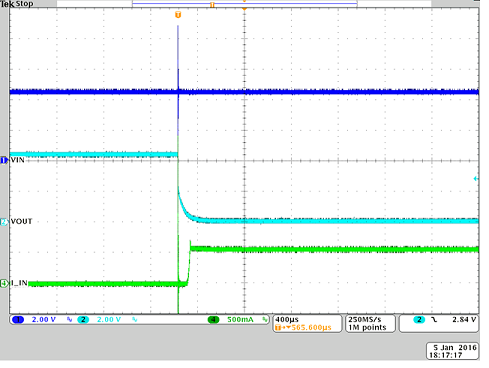Click the Tek Stop acquisition status
Screen dimensions: 489x368
(x=17, y=4)
